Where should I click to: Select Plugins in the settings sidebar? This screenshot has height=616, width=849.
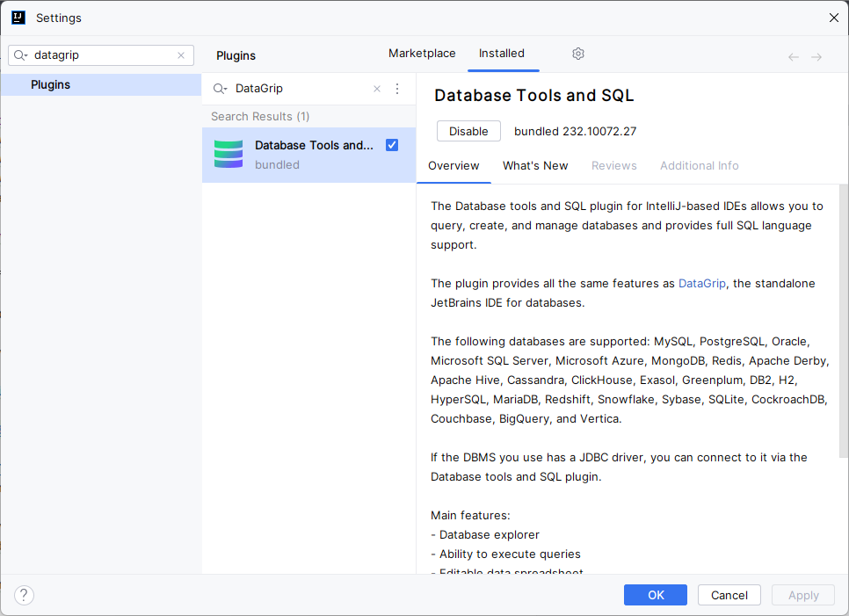click(x=50, y=84)
